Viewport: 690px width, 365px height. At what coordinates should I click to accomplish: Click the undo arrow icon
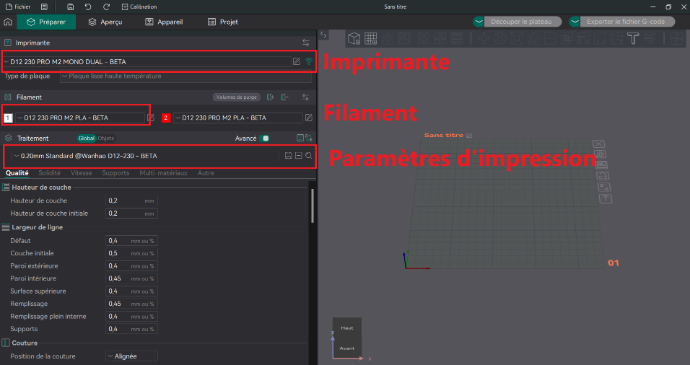click(88, 7)
